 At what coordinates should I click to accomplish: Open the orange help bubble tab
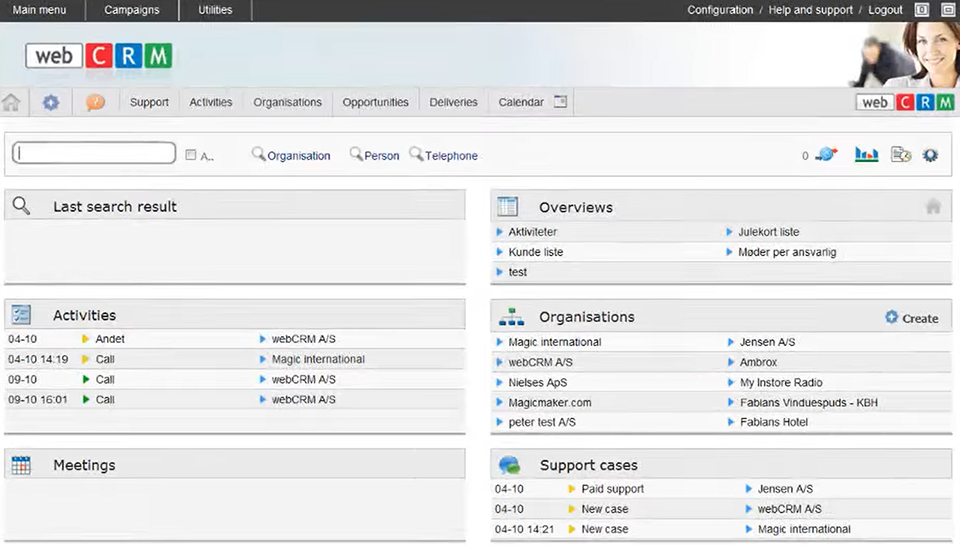tap(95, 102)
